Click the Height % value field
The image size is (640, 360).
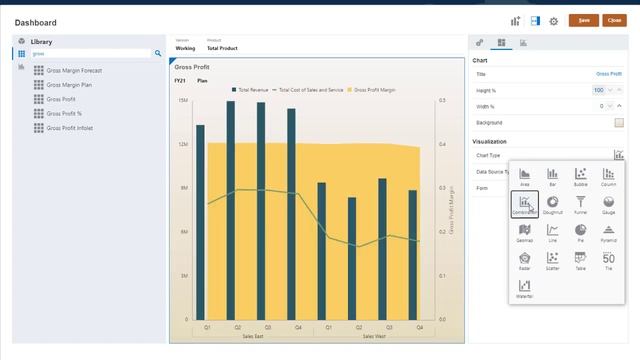598,90
